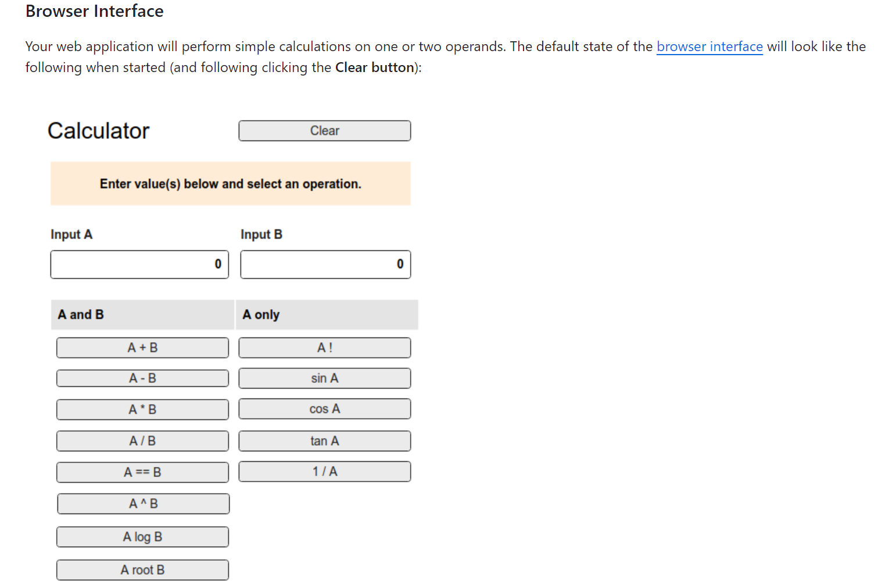Click the A / B division button
The height and width of the screenshot is (588, 889).
[142, 440]
